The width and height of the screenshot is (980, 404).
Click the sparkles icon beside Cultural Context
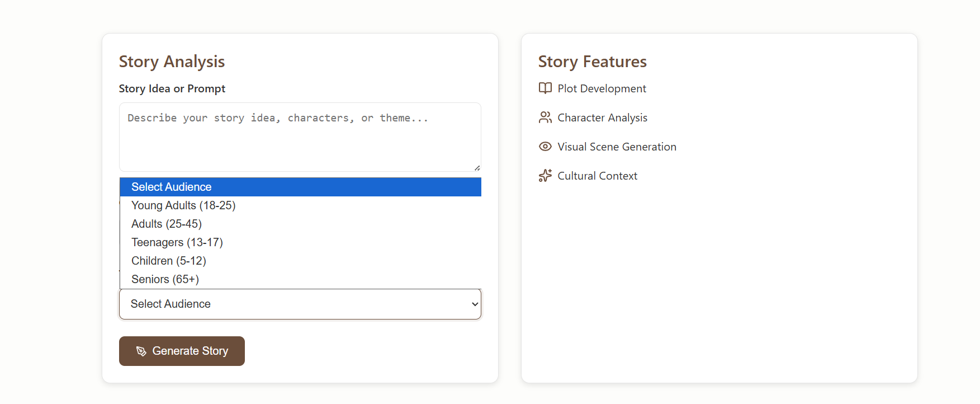[x=545, y=176]
